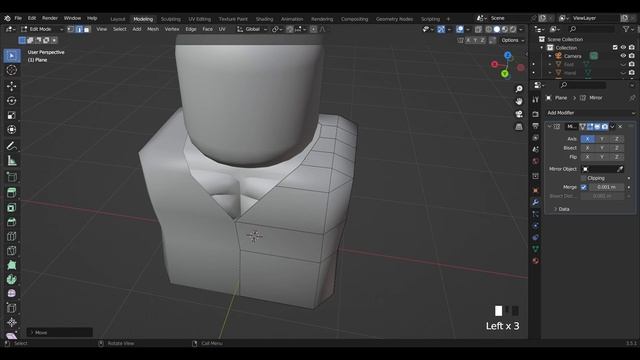Image resolution: width=640 pixels, height=360 pixels.
Task: Toggle the Collection exclude checkbox
Action: [x=615, y=48]
